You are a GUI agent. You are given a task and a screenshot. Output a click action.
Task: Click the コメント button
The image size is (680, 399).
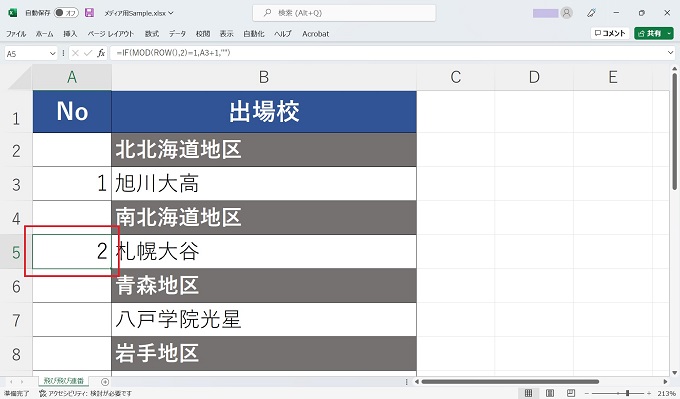click(x=610, y=33)
